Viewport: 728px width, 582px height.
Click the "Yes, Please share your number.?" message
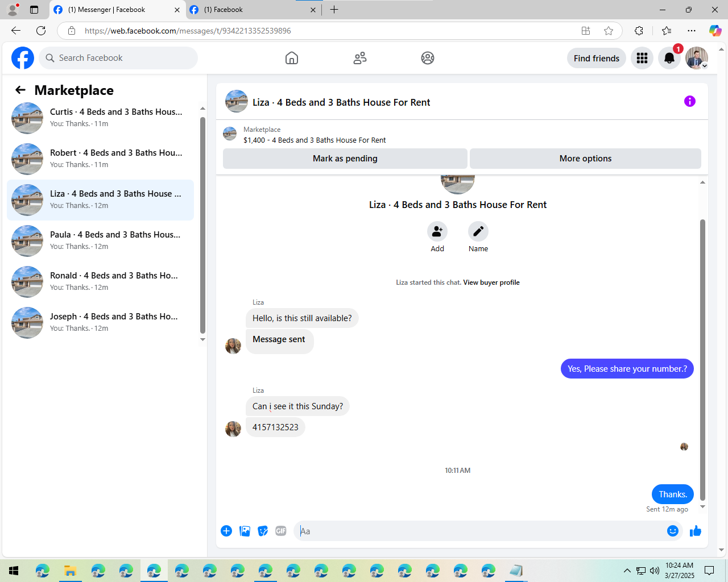coord(627,369)
